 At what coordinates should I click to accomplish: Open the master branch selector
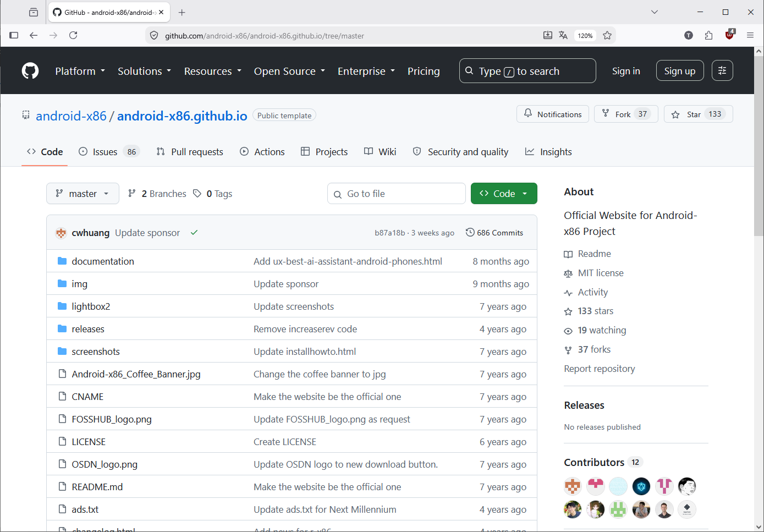83,194
